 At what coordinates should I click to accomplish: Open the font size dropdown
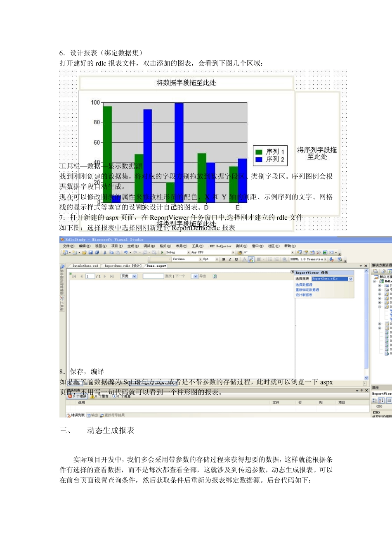coord(210,259)
